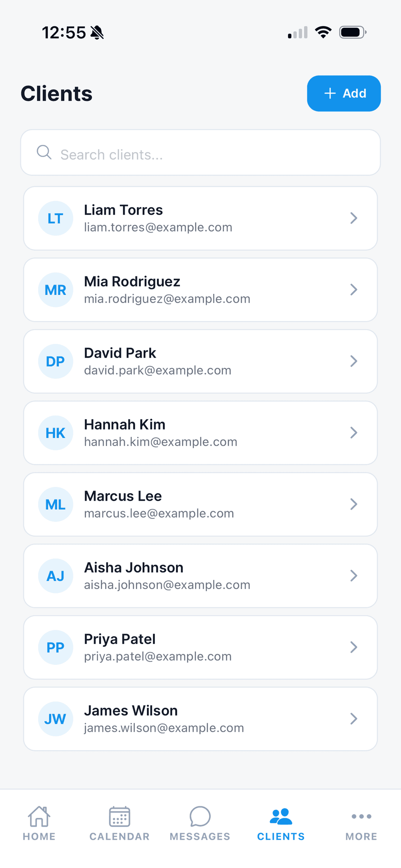
Task: Open Hannah Kim's email entry
Action: (161, 442)
